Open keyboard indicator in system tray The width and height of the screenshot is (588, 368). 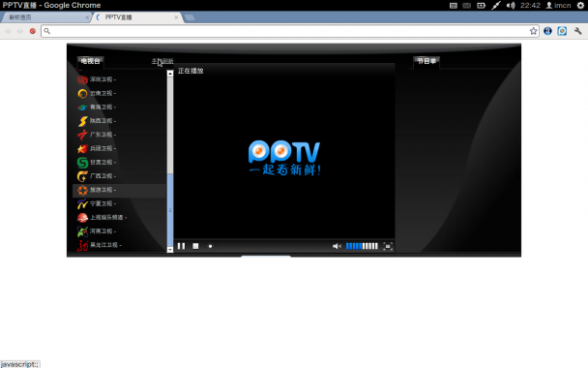(454, 5)
